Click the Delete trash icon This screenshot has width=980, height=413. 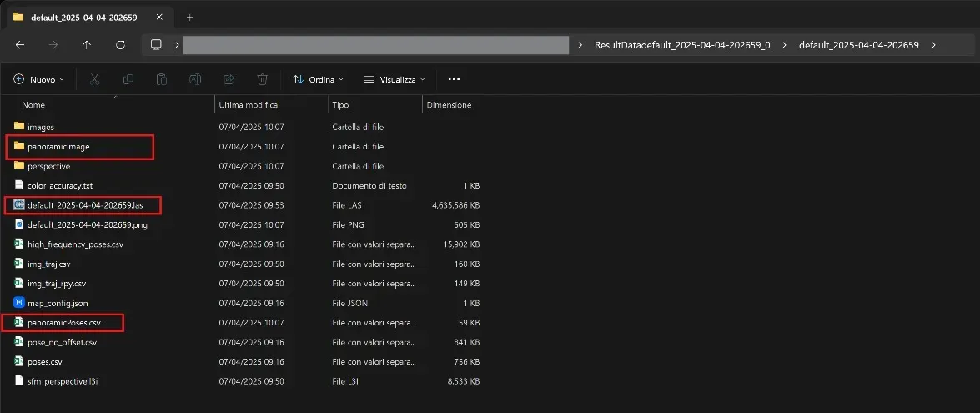click(x=263, y=79)
